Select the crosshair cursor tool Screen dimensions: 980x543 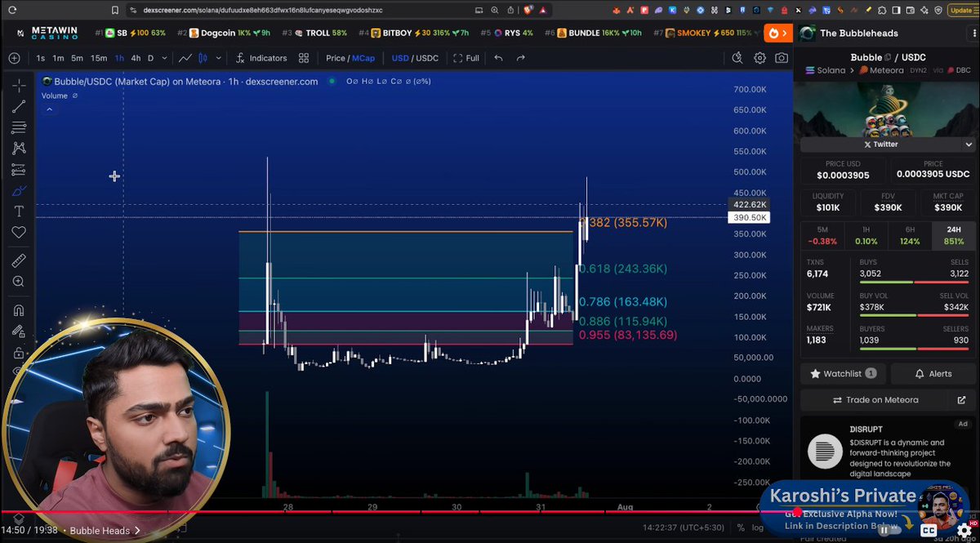(19, 86)
